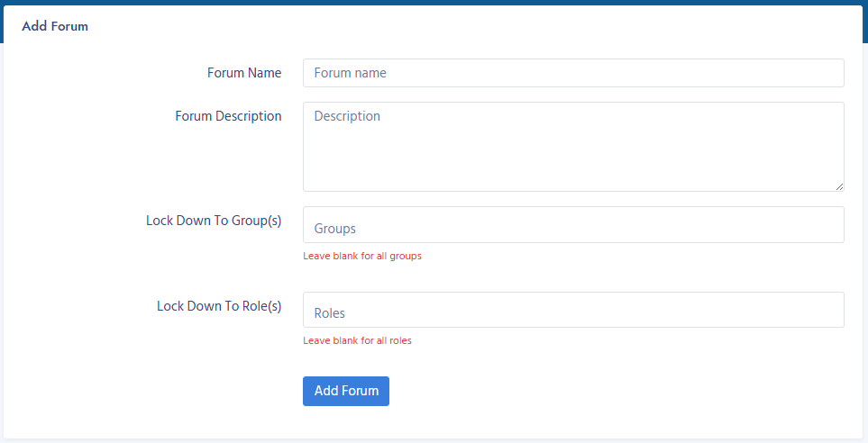Open the Roles selection field
This screenshot has height=443, width=868.
coord(573,310)
